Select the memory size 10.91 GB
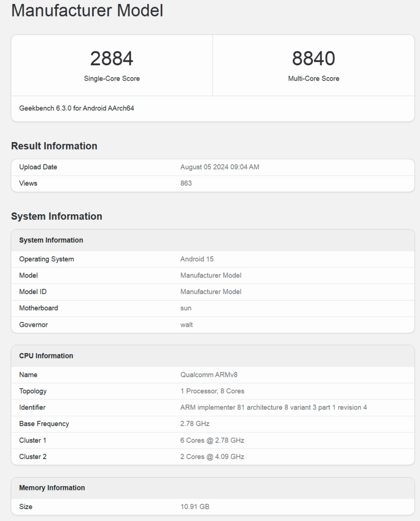Viewport: 420px width, 521px height. click(x=195, y=507)
